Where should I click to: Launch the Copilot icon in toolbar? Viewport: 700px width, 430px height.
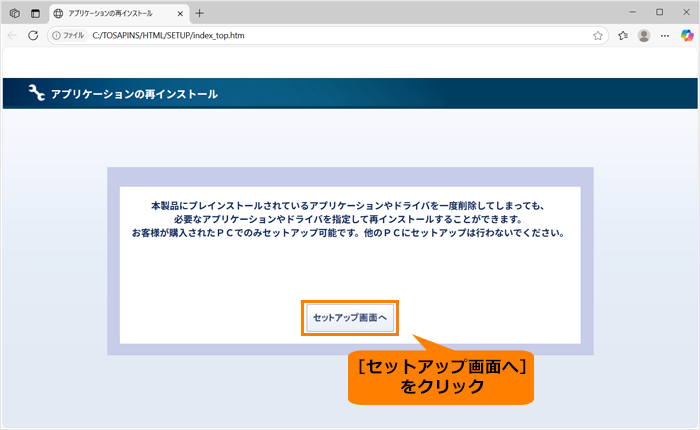687,35
